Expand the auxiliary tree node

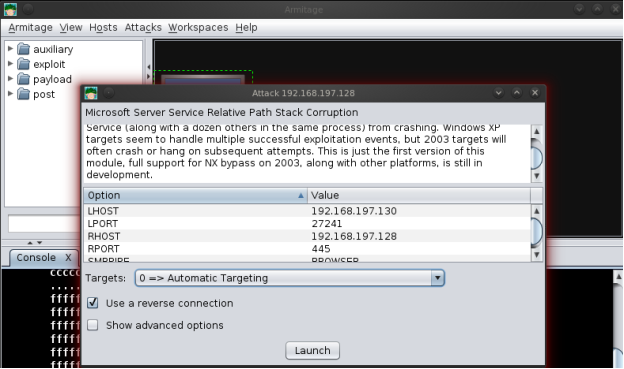point(10,49)
